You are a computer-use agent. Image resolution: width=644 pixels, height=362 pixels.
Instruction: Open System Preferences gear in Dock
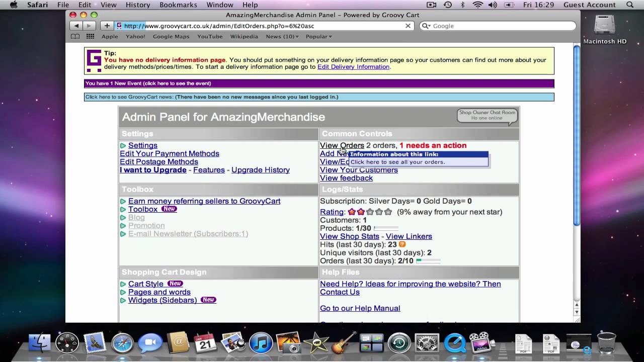click(427, 343)
